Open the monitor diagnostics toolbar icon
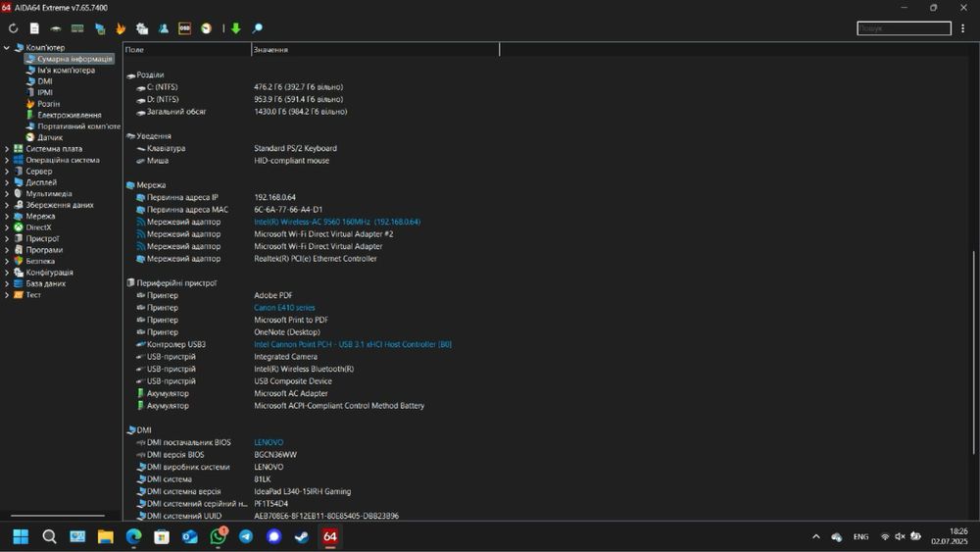The image size is (980, 552). (x=99, y=28)
